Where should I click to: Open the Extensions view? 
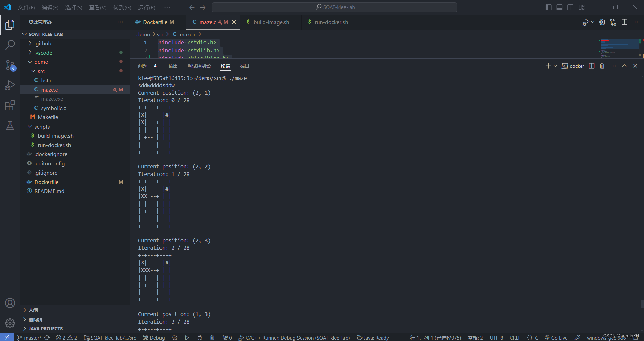pos(10,105)
